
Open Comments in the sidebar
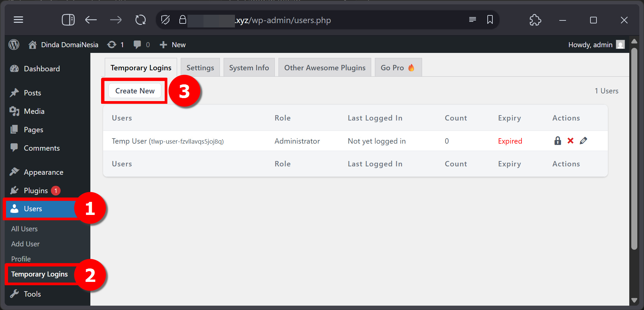tap(42, 148)
